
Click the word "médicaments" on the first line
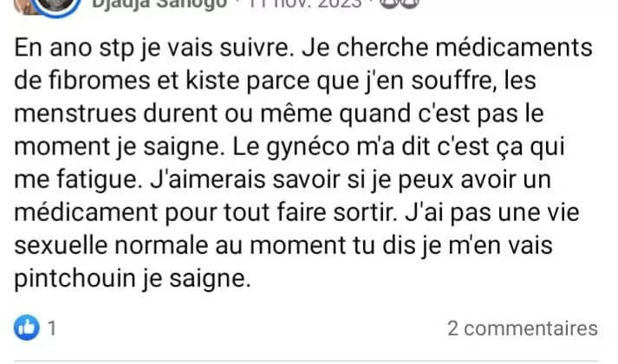click(x=514, y=48)
